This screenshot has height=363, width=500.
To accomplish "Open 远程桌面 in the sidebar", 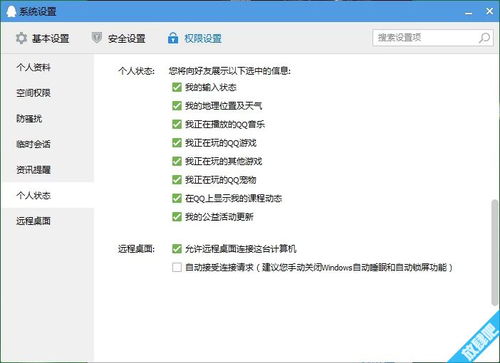I will pos(48,221).
